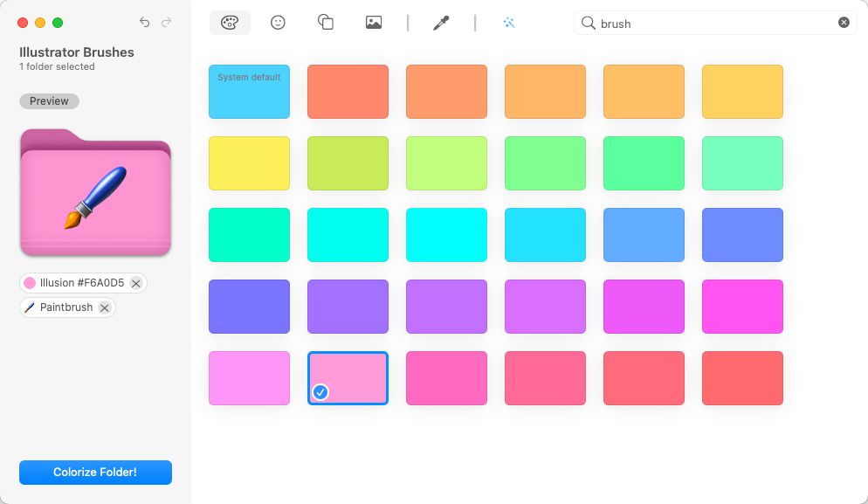Open the shapes overlay tab
This screenshot has width=868, height=504.
pyautogui.click(x=326, y=23)
